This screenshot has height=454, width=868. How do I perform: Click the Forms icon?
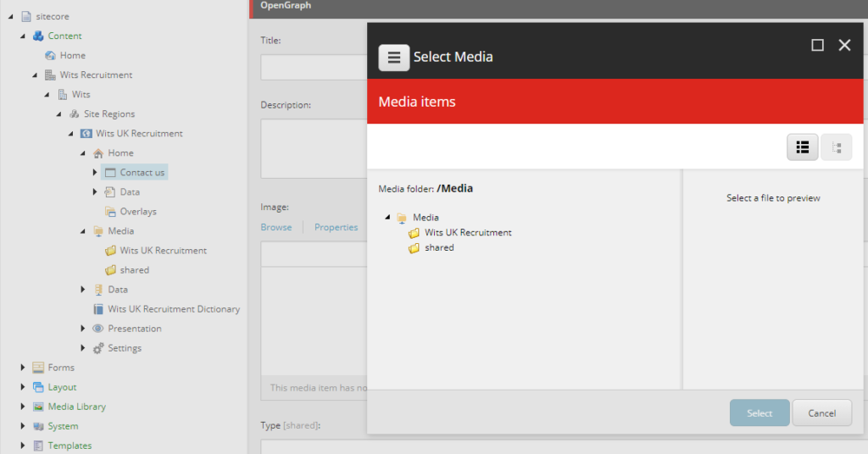(x=38, y=368)
